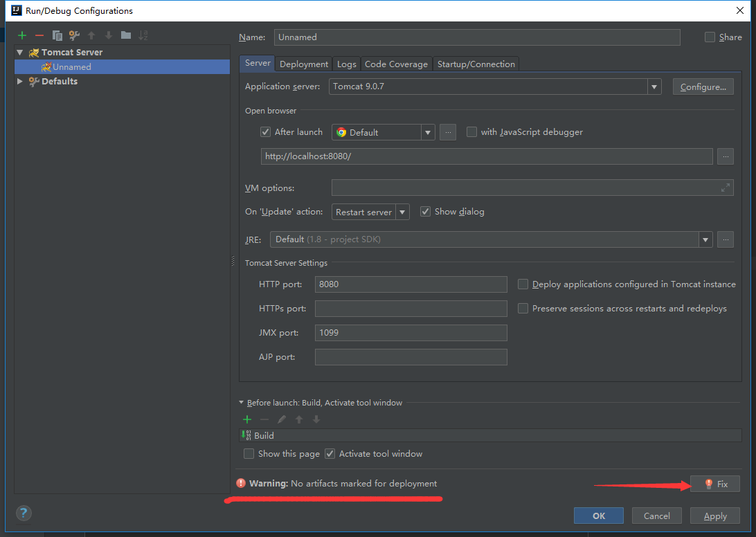The height and width of the screenshot is (537, 756).
Task: Click the Configure... button
Action: click(703, 87)
